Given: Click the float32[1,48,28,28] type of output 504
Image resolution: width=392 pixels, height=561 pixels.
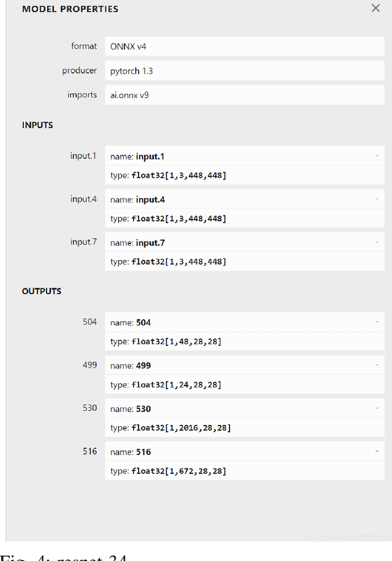Looking at the screenshot, I should pyautogui.click(x=176, y=342).
